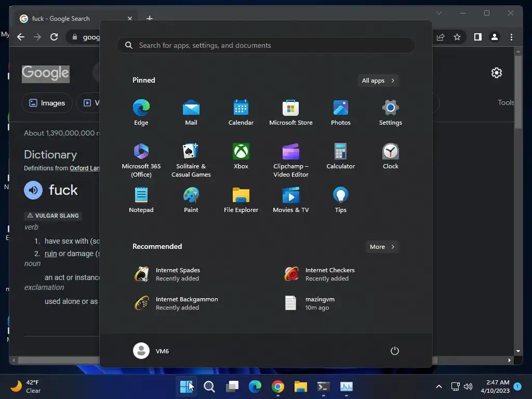Open the volume tray icon
This screenshot has height=399, width=532.
[x=468, y=387]
